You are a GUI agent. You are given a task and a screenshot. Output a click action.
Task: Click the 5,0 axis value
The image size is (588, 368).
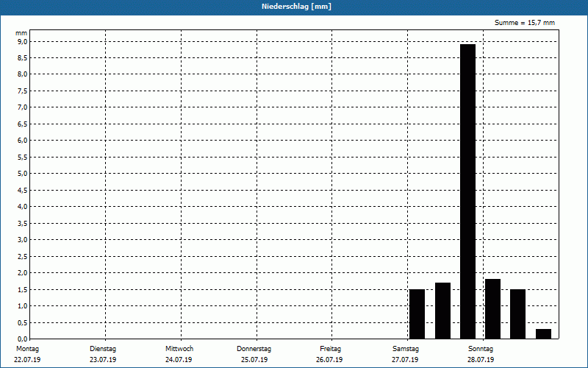(x=23, y=174)
